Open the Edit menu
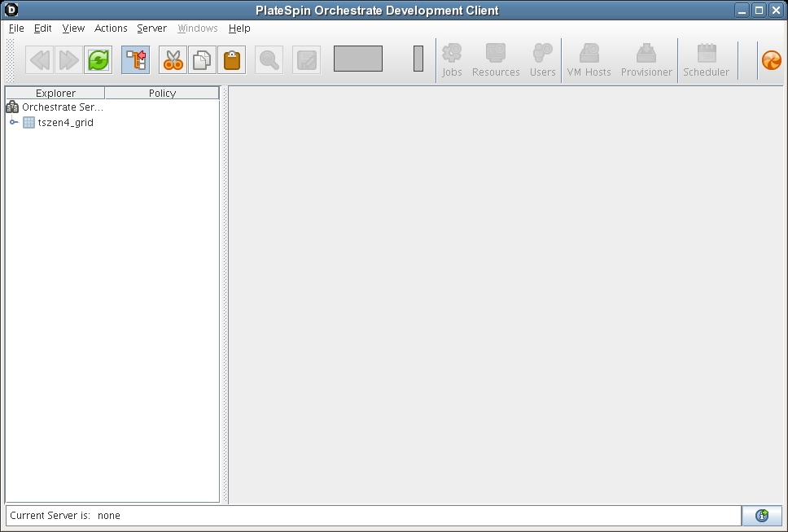 (x=42, y=28)
